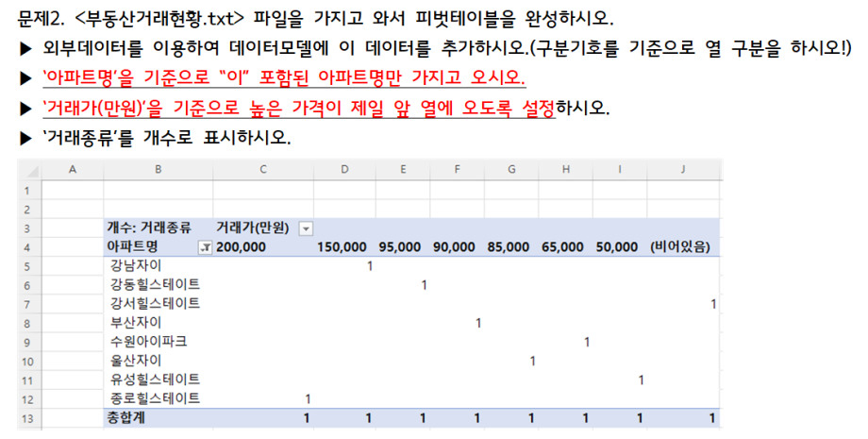Select column F header

coord(457,170)
